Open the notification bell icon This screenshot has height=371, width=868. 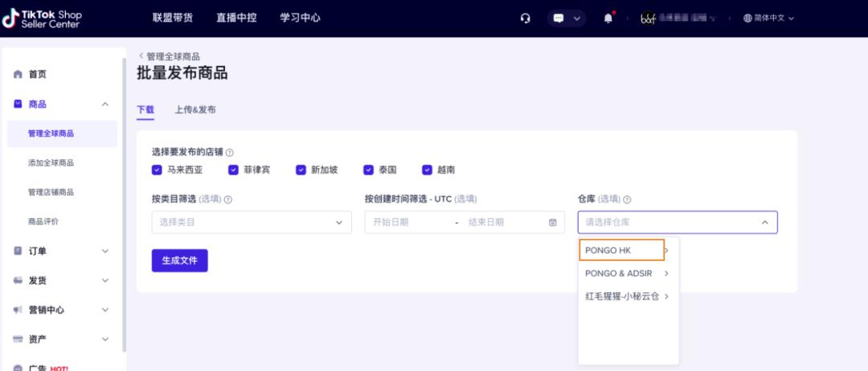coord(608,19)
